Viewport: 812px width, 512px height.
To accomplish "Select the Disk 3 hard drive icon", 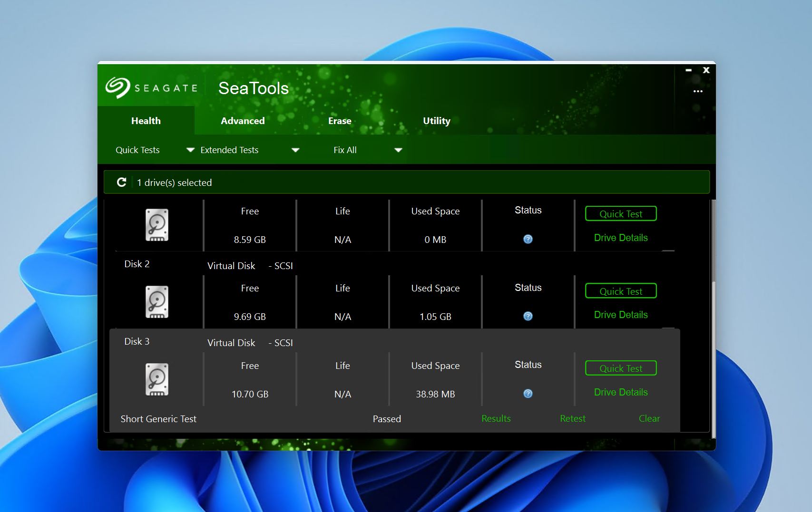I will click(157, 379).
